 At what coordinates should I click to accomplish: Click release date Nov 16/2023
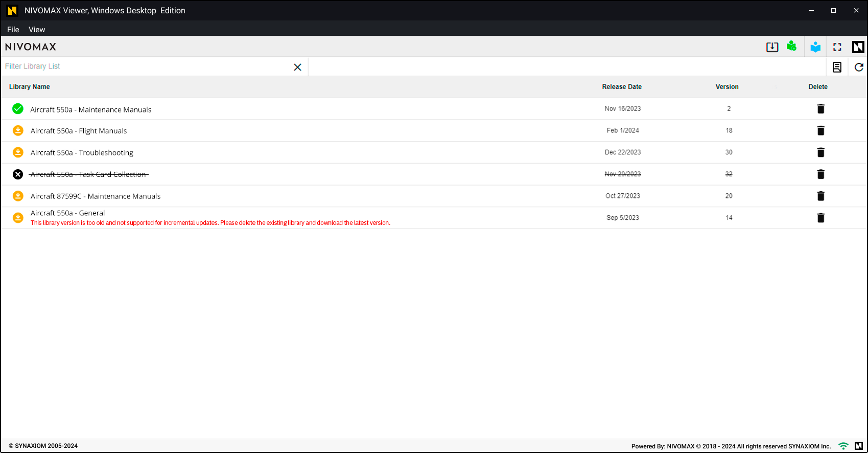[623, 109]
